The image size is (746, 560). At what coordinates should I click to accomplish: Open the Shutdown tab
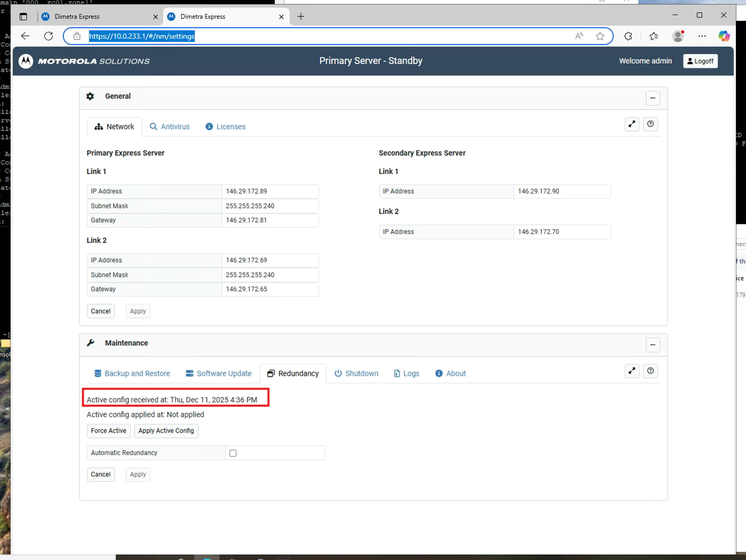[356, 374]
